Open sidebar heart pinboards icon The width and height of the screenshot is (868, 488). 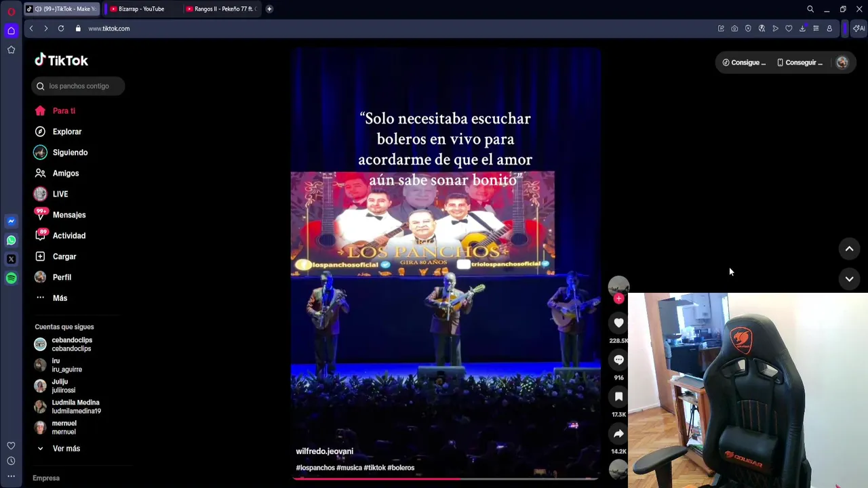[x=11, y=445]
